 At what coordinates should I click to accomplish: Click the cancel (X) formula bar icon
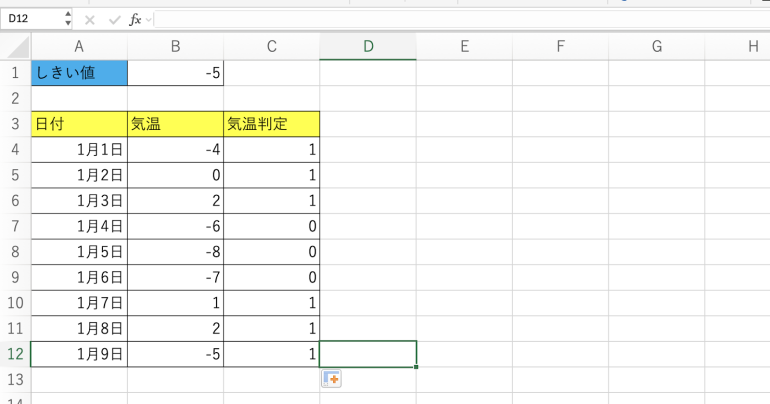pyautogui.click(x=89, y=20)
